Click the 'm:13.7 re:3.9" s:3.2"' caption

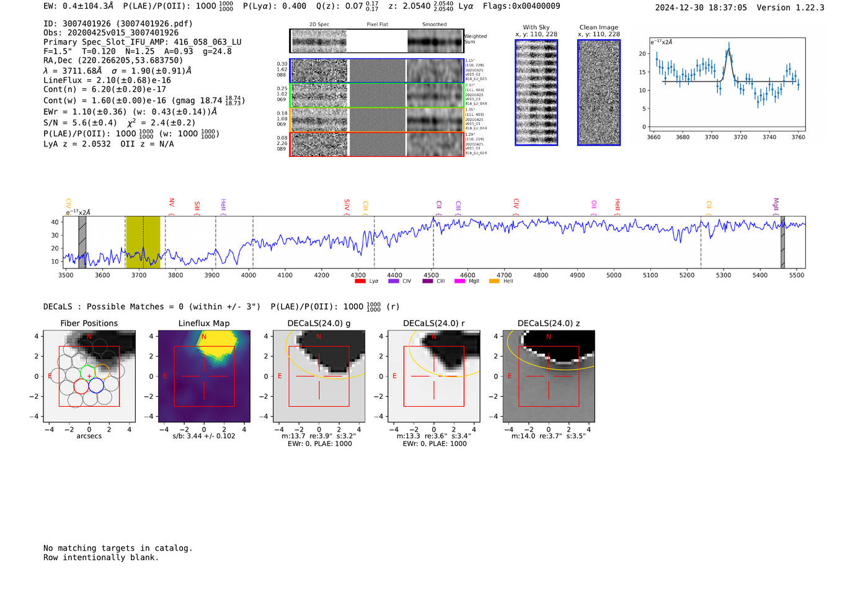[319, 436]
